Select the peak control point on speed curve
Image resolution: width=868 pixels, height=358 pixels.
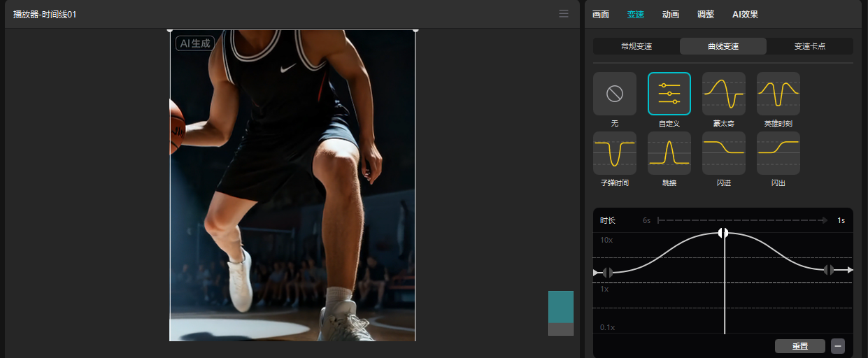(x=724, y=233)
